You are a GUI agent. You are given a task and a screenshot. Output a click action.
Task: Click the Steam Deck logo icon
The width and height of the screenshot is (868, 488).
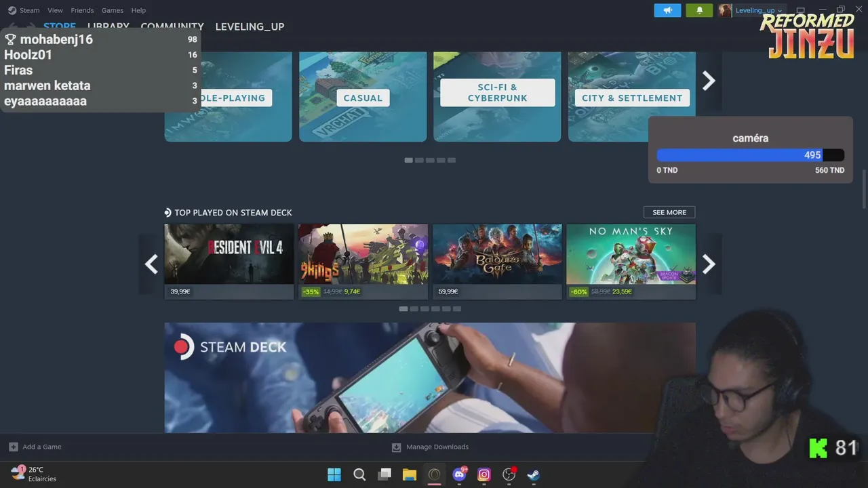(183, 347)
